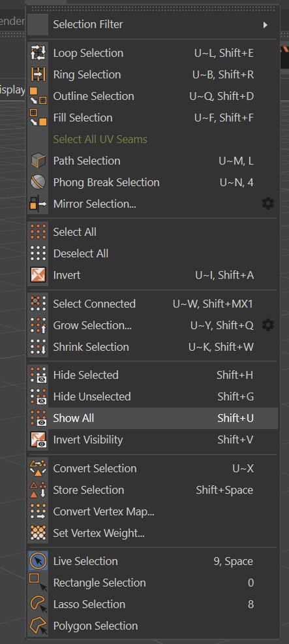Screen dimensions: 289x644
Task: Activate the Live Selection tool icon
Action: click(38, 561)
